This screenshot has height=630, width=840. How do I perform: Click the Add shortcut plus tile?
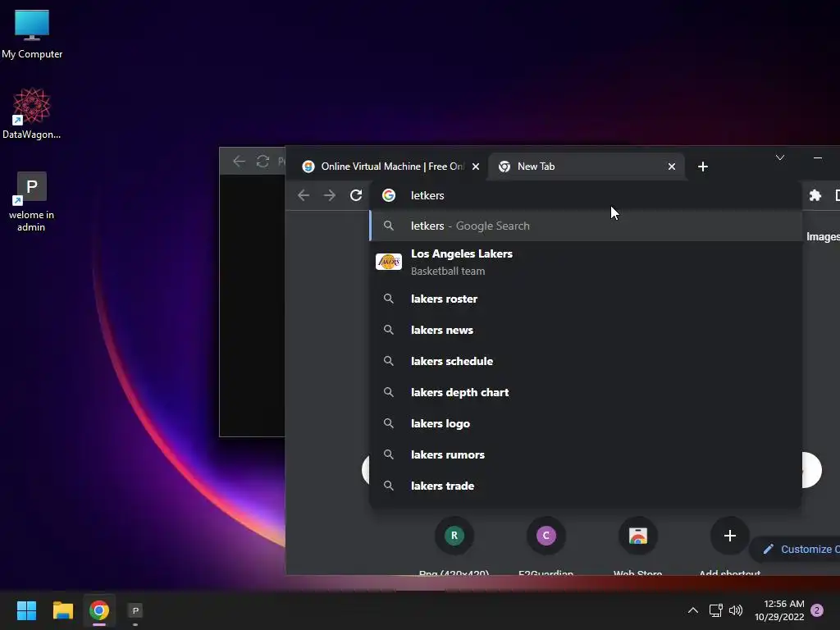(729, 535)
